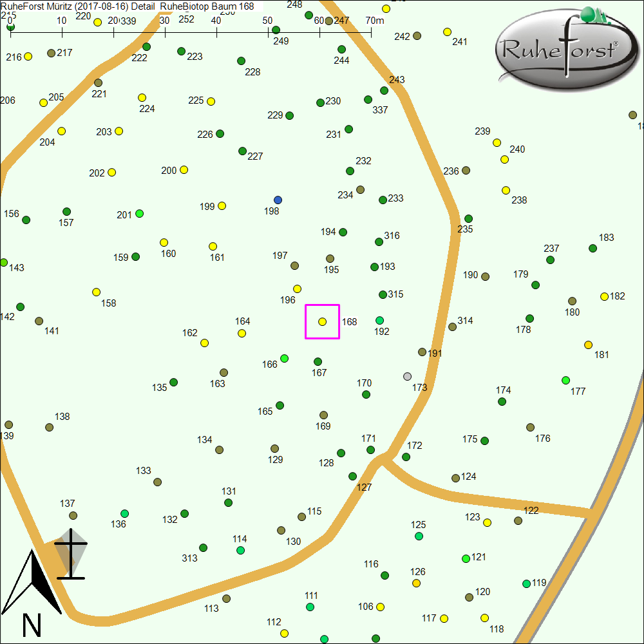Click the cross memorial site symbol
This screenshot has width=644, height=644.
point(70,555)
